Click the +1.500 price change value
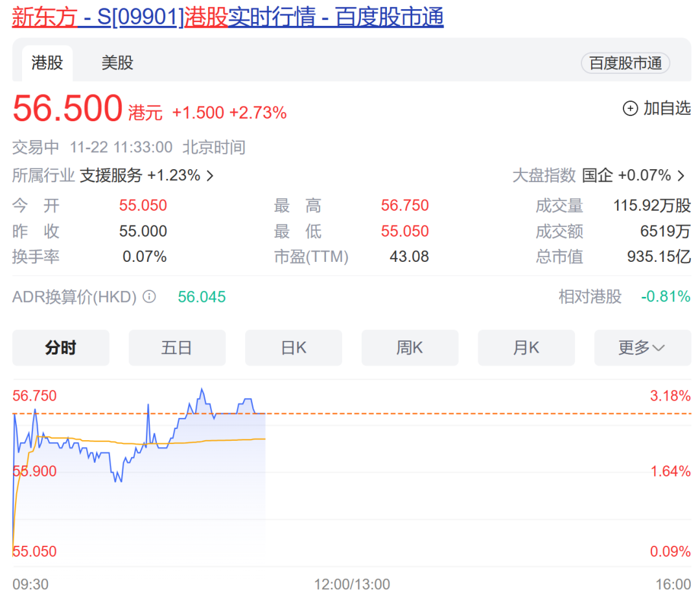Screen dimensions: 700x597 tap(198, 113)
